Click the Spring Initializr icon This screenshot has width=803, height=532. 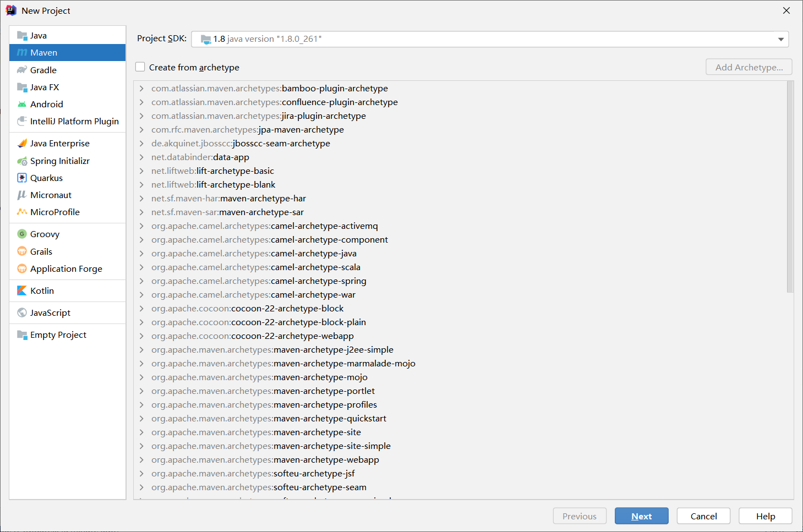click(22, 161)
